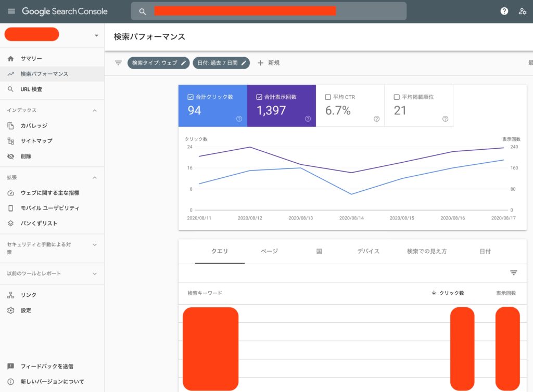The height and width of the screenshot is (392, 533).
Task: Collapse the 拡張 section
Action: click(95, 177)
